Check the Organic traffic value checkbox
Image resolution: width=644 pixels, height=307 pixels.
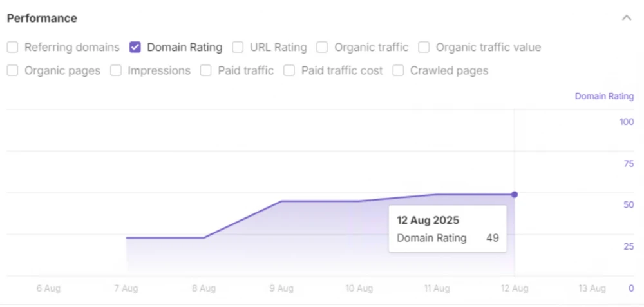[x=424, y=47]
